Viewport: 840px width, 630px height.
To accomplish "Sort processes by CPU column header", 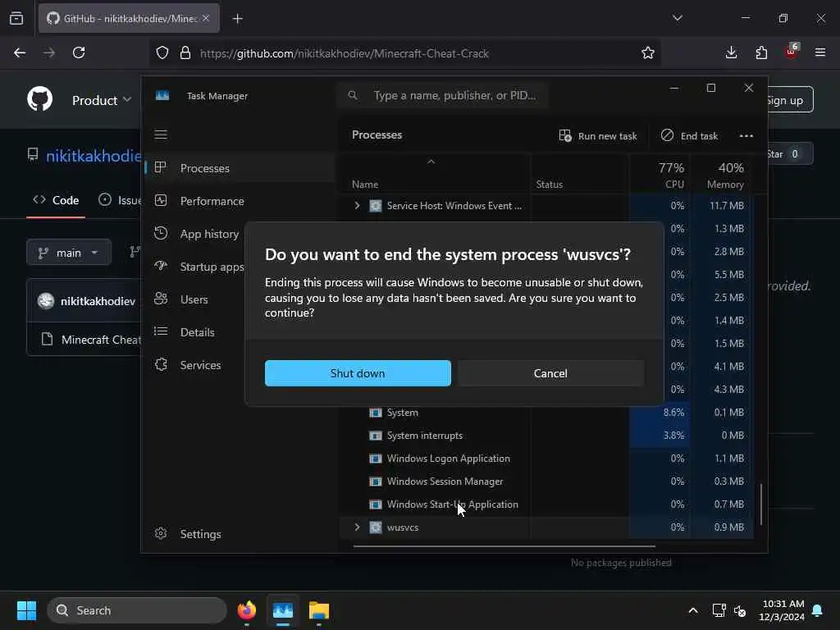I will point(660,176).
